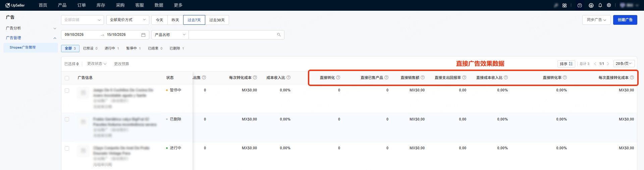The image size is (644, 170).
Task: Tick the checkbox for the 进行中 ad row
Action: 67,149
